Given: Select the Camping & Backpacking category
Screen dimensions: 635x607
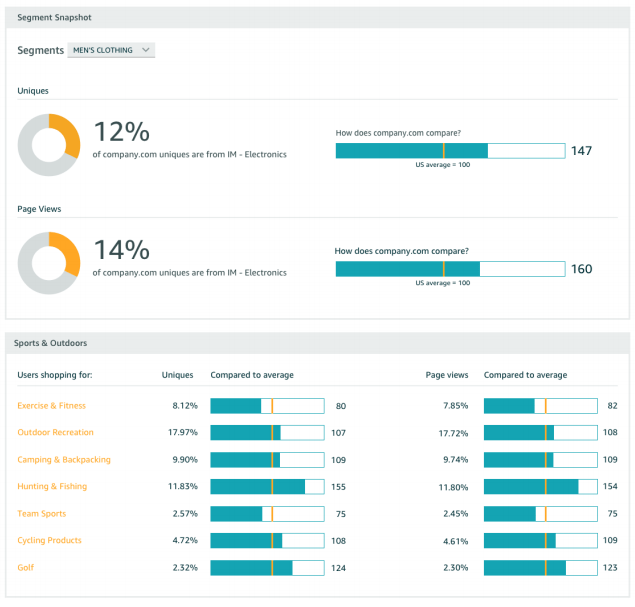Looking at the screenshot, I should pos(64,460).
